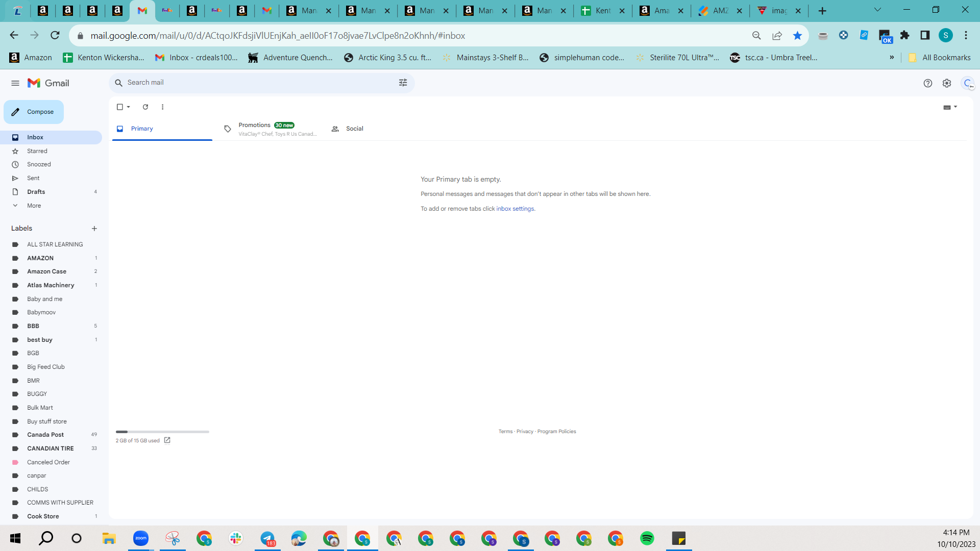Click the storage usage bar

tap(162, 432)
